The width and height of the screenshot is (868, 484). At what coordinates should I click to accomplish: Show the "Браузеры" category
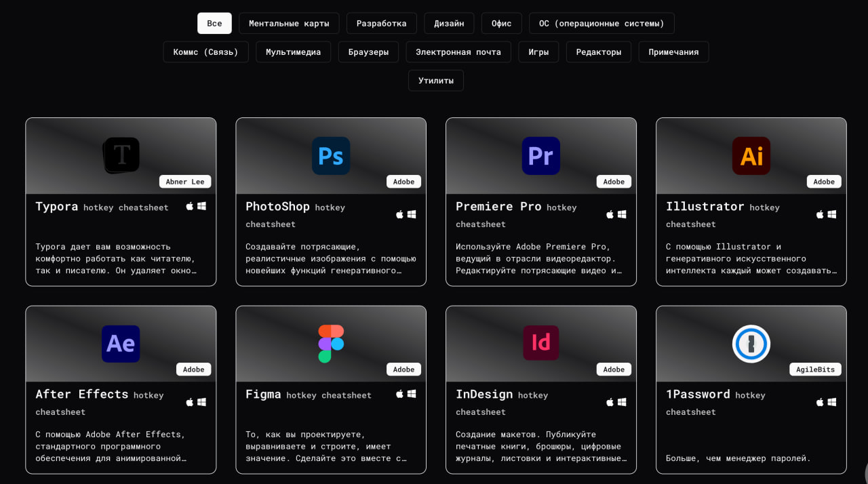point(368,52)
